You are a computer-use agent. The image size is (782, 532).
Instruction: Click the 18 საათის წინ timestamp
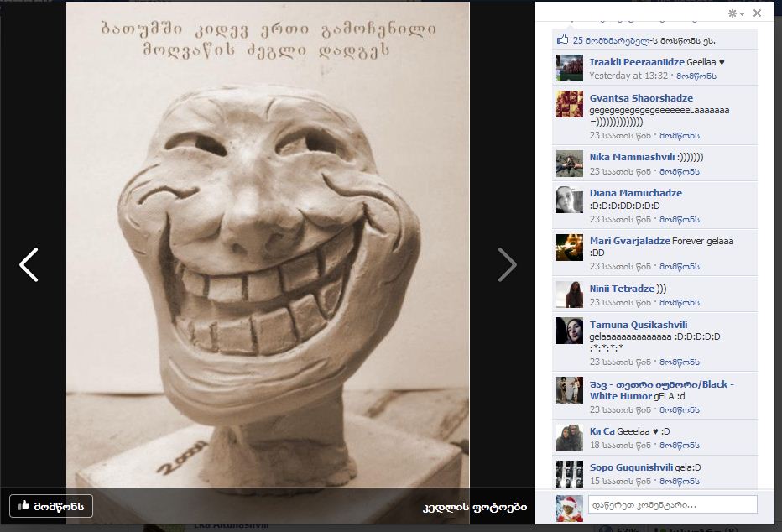coord(620,446)
